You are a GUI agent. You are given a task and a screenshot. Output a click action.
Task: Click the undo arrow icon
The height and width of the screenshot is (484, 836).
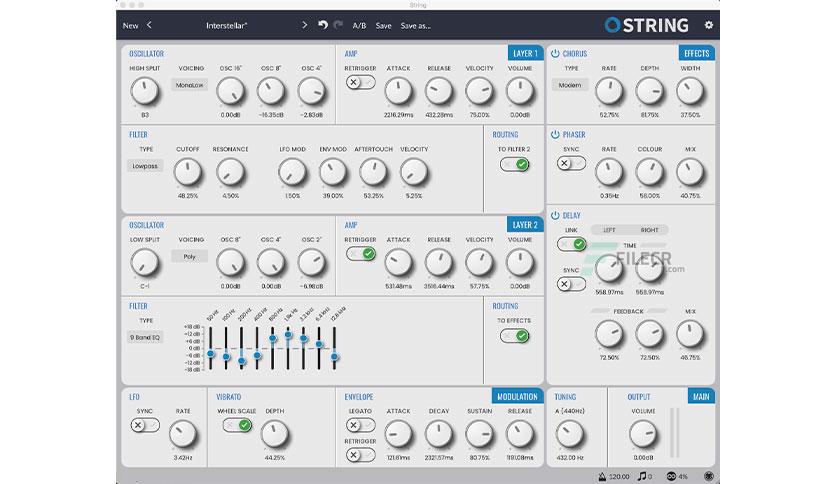click(x=323, y=25)
